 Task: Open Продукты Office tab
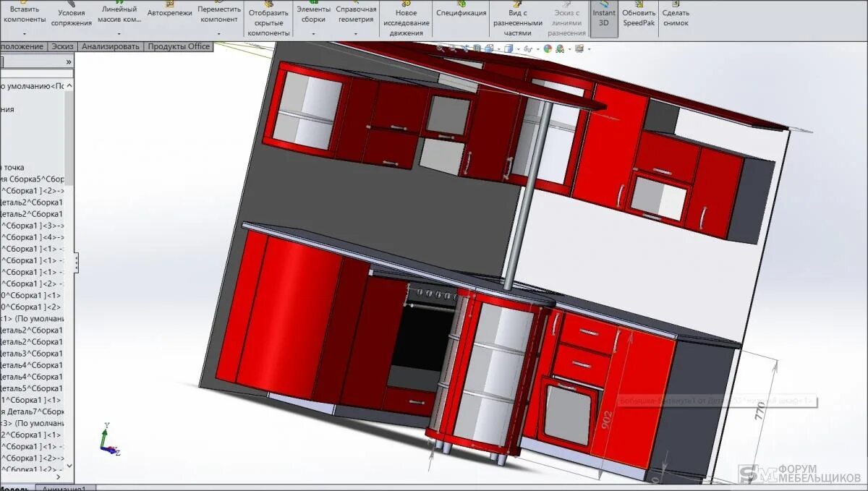(179, 46)
